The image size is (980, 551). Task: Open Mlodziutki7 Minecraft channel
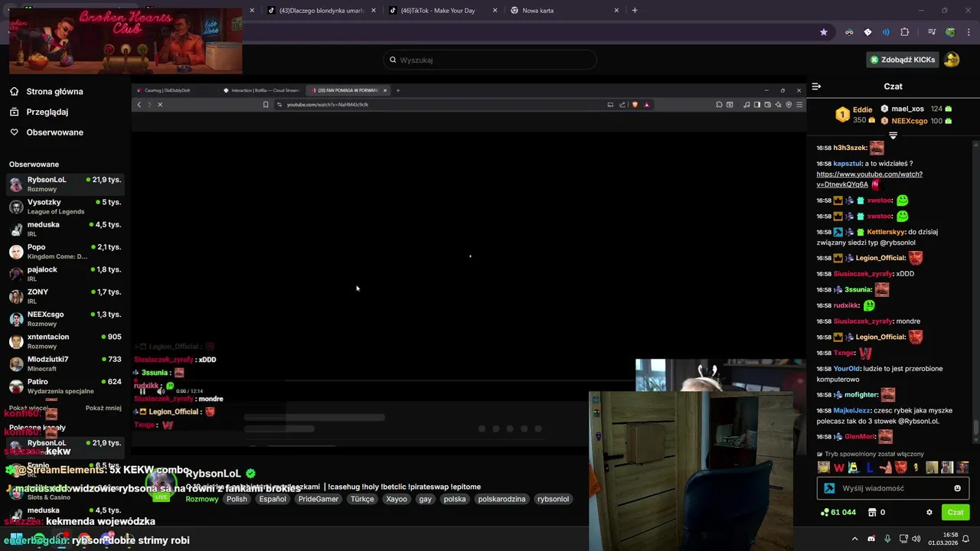pos(65,364)
